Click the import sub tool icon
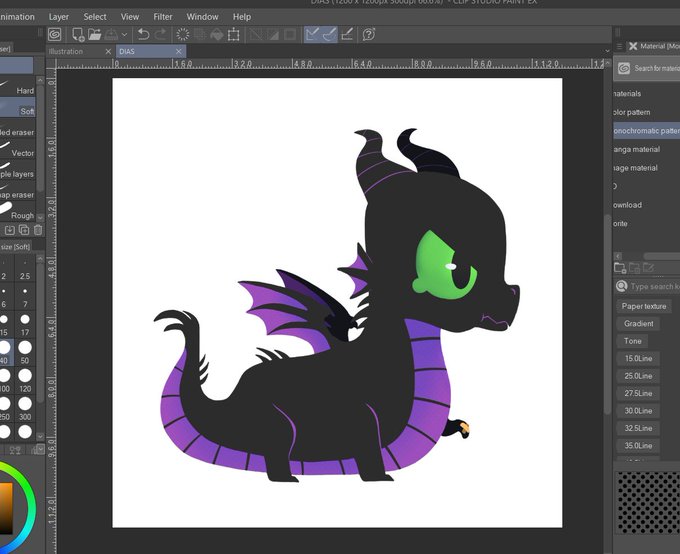Viewport: 680px width, 554px height. [x=10, y=230]
